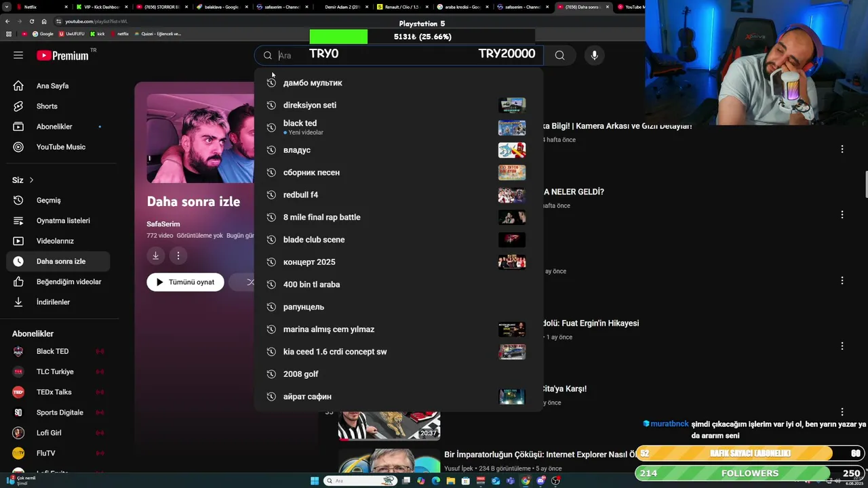Click the Tümünü oynat button
The image size is (868, 488).
[x=185, y=282]
